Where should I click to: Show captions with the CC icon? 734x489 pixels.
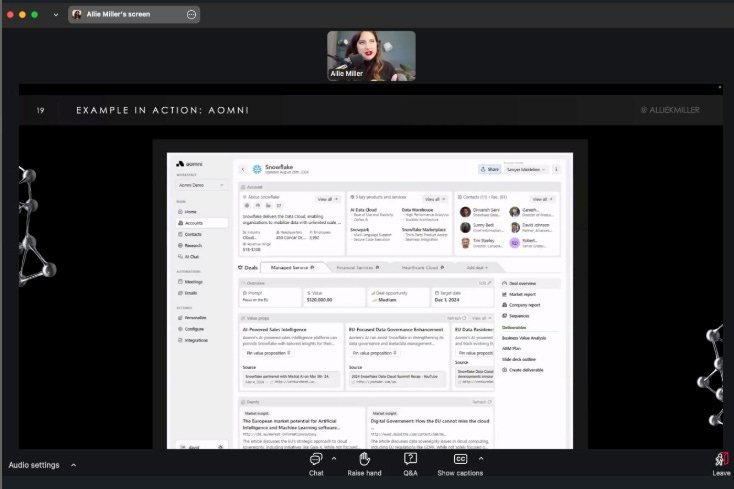[x=460, y=465]
